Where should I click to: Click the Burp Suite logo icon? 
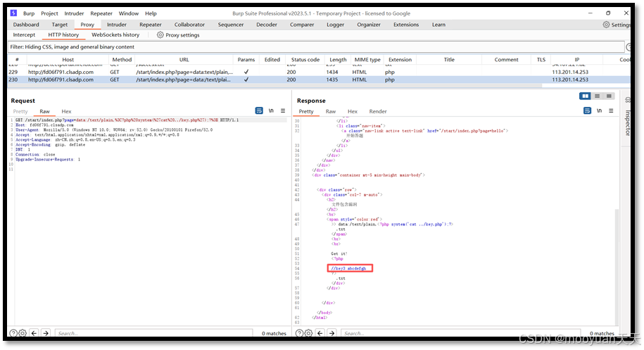(x=13, y=13)
